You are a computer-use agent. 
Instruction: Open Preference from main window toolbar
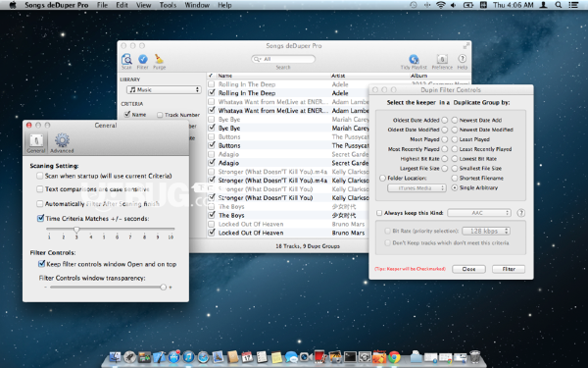[x=442, y=59]
